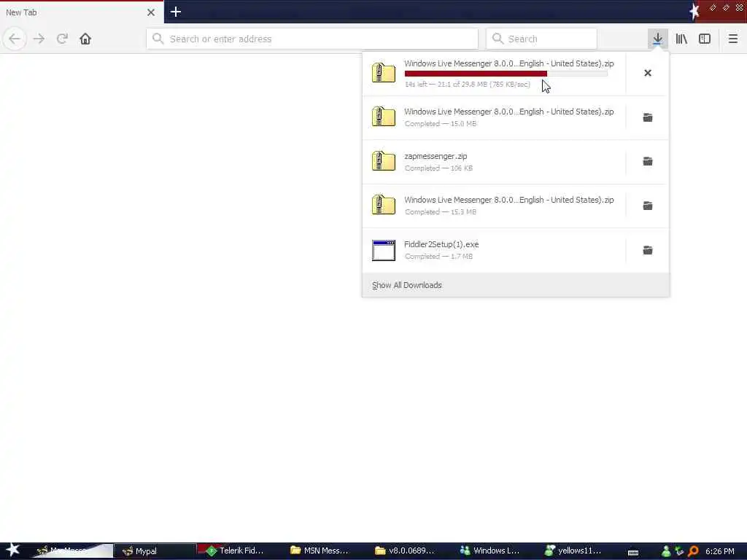
Task: Go to the Home page
Action: point(85,39)
